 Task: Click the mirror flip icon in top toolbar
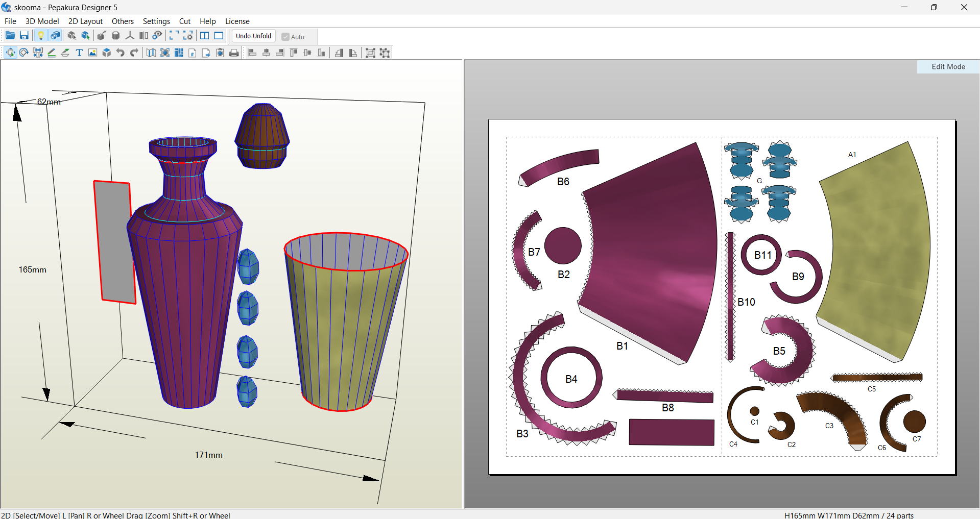point(144,36)
